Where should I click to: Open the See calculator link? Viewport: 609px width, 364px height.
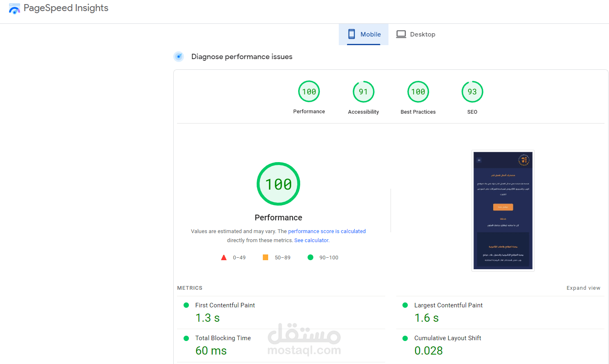[311, 240]
